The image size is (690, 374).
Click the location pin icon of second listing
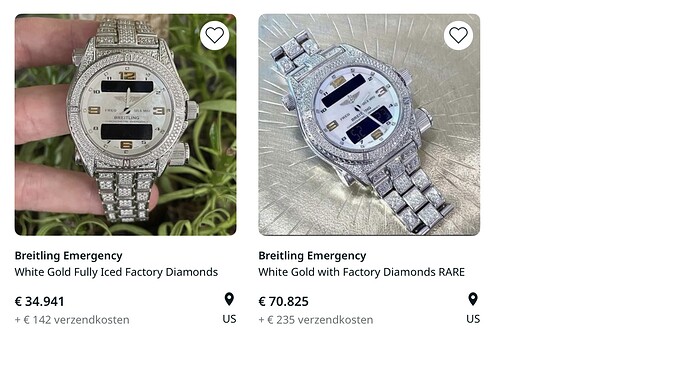[473, 299]
